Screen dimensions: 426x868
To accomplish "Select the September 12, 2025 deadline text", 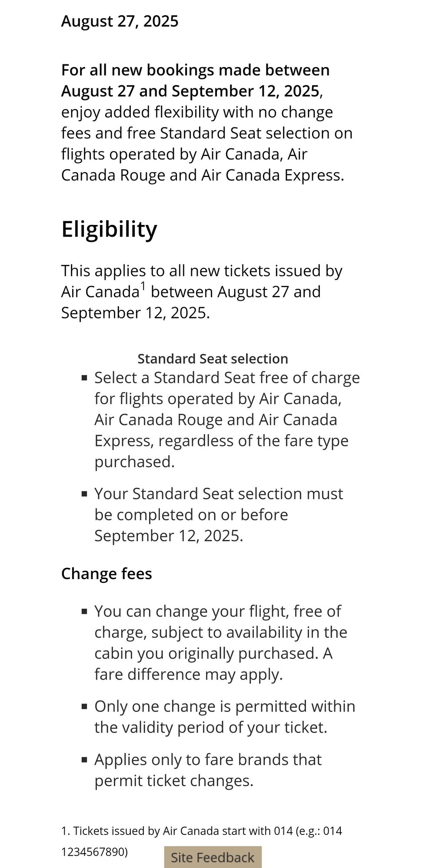I will tap(170, 536).
